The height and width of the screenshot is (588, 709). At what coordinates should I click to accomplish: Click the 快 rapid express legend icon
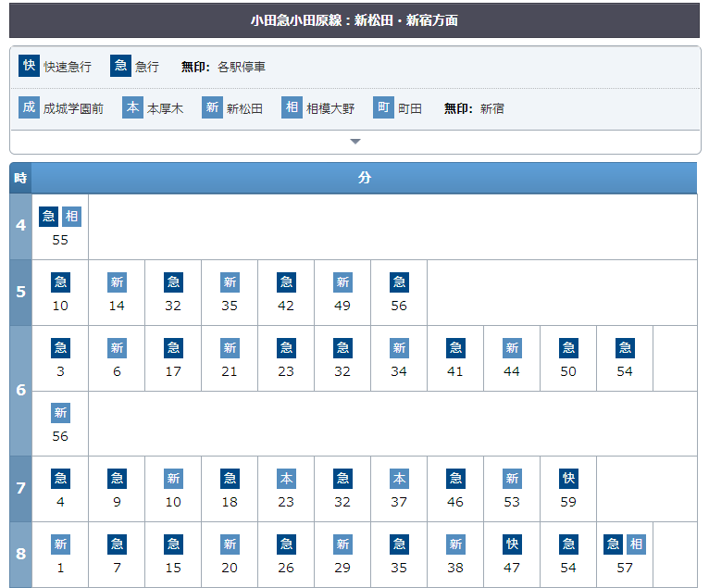pos(30,66)
